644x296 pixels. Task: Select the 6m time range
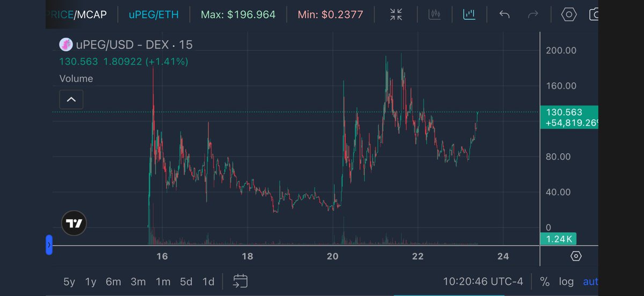[x=113, y=282]
